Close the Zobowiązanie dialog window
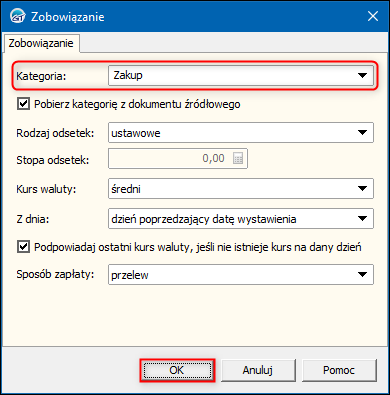Screen dimensions: 390x395 tap(373, 16)
